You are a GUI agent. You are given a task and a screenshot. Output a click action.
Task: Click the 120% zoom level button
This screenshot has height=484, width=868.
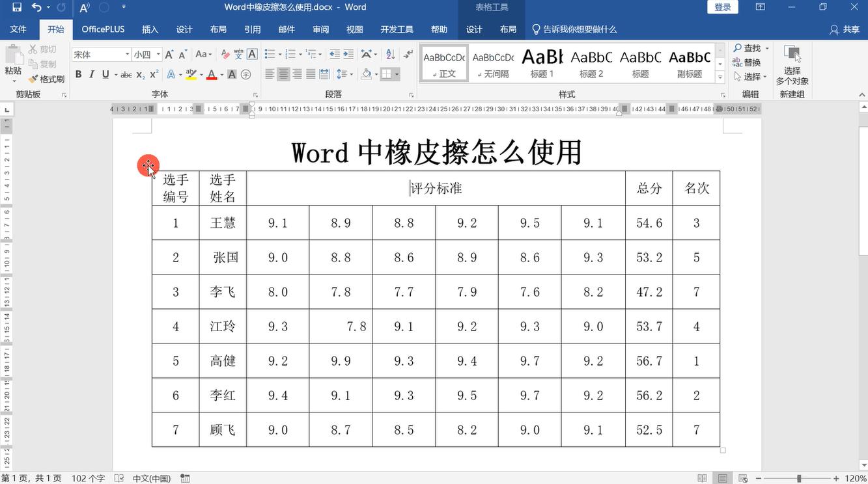click(855, 478)
